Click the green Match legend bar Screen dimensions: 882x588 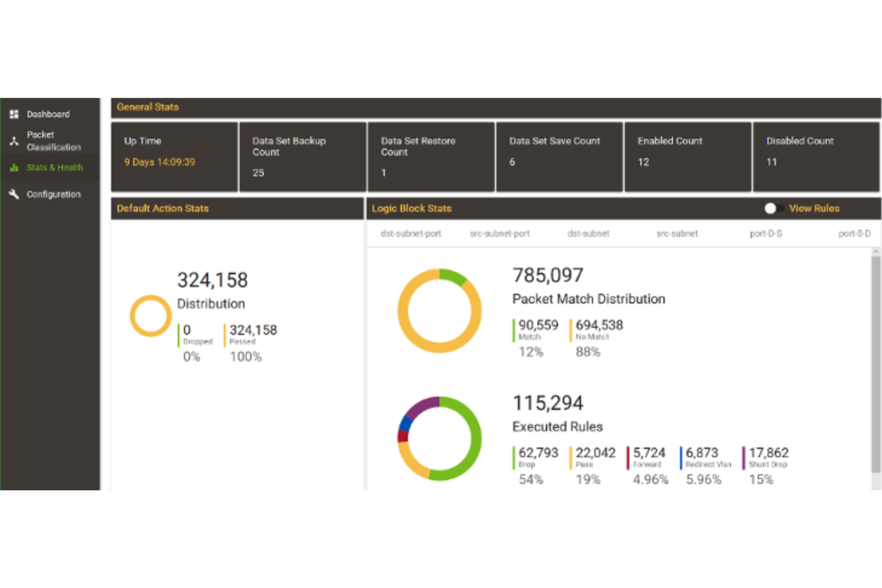514,330
